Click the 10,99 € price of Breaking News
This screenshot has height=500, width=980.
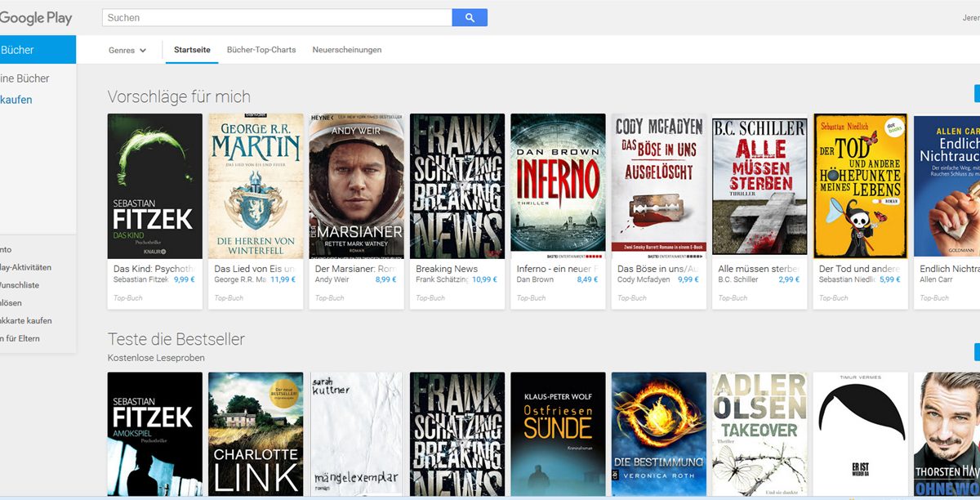point(484,279)
